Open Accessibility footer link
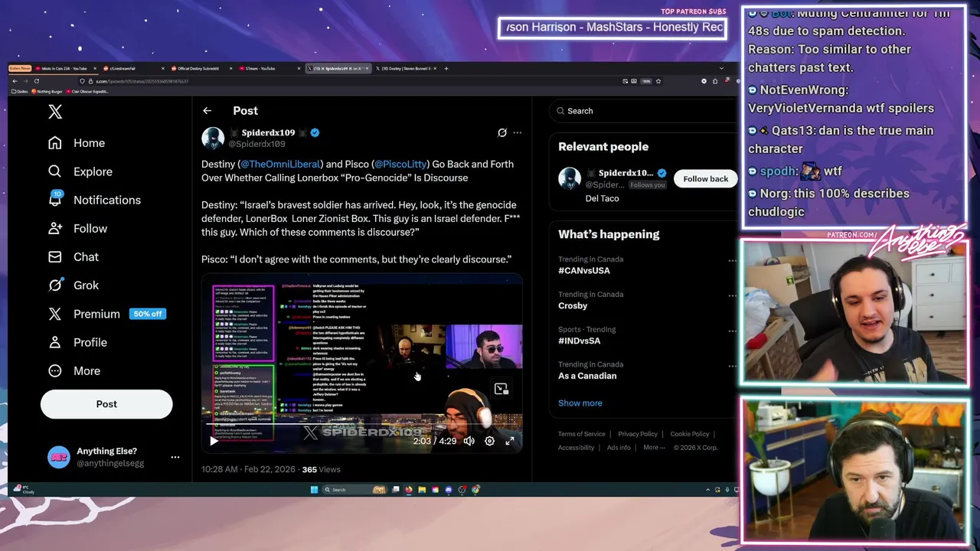This screenshot has width=980, height=551. [x=577, y=448]
